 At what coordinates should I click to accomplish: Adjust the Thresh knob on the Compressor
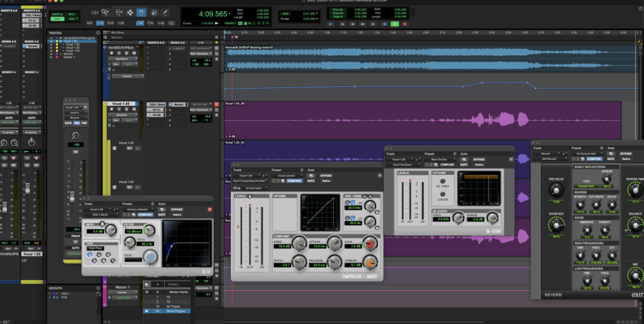pos(372,263)
